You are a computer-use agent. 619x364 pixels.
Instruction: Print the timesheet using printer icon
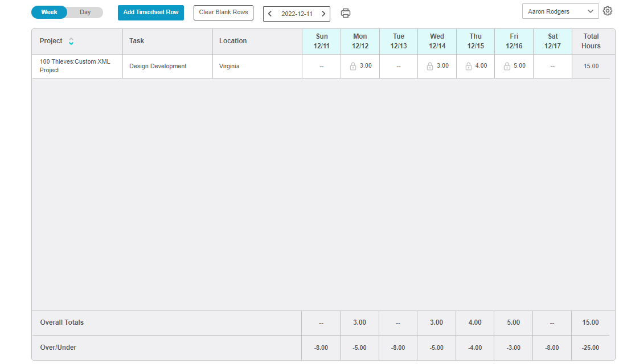point(346,13)
